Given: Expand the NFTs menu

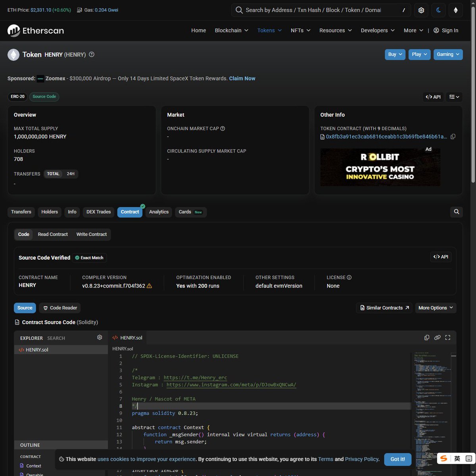Looking at the screenshot, I should [x=301, y=31].
